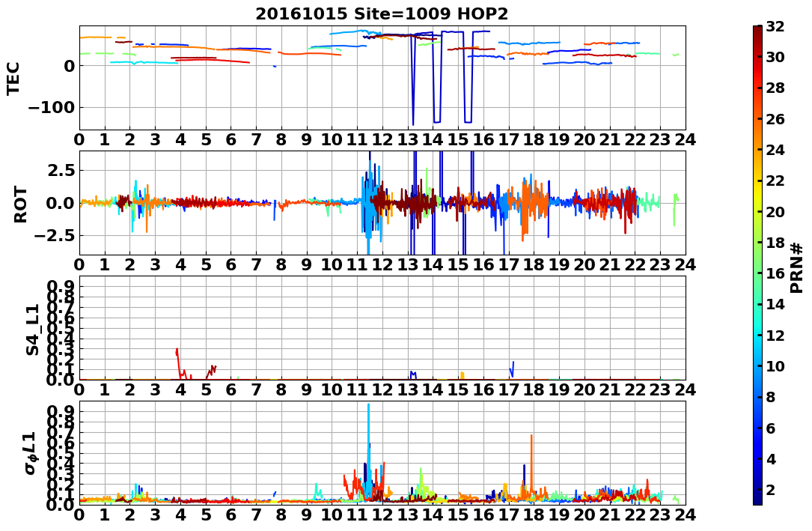Viewport: 812px width, 531px height.
Task: Click the colorbar tick label 32
Action: (x=774, y=26)
